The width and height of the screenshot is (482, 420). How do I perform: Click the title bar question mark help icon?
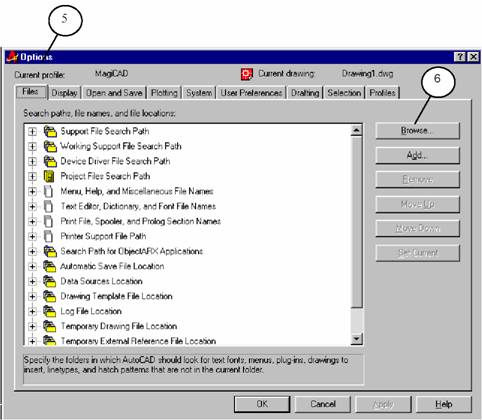460,57
